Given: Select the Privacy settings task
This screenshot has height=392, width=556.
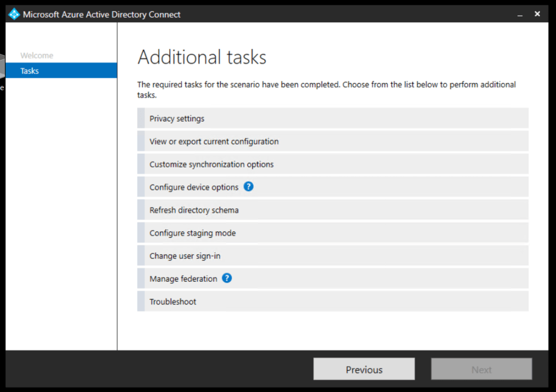Looking at the screenshot, I should 177,119.
